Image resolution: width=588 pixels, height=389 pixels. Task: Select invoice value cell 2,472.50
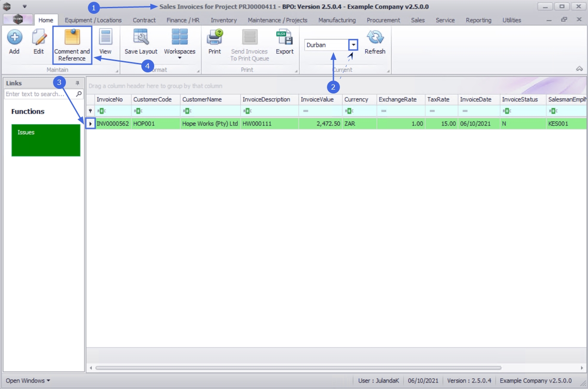(320, 124)
